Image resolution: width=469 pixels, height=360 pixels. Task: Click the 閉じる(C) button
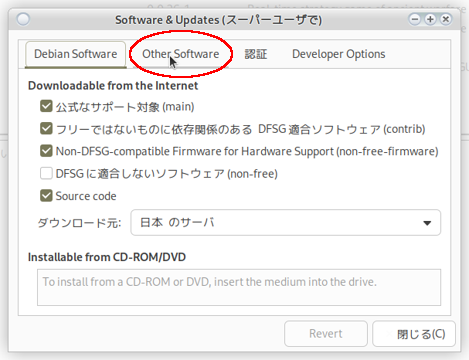[414, 334]
